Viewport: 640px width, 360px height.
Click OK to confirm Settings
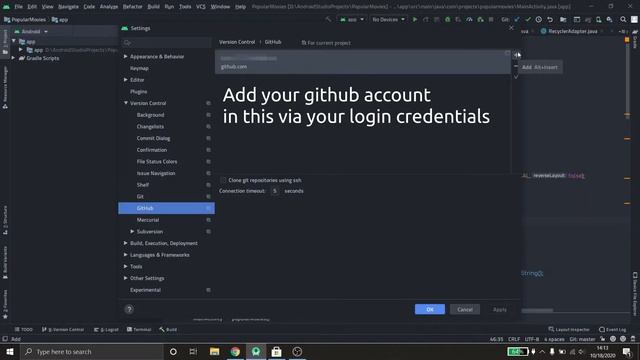pos(430,309)
